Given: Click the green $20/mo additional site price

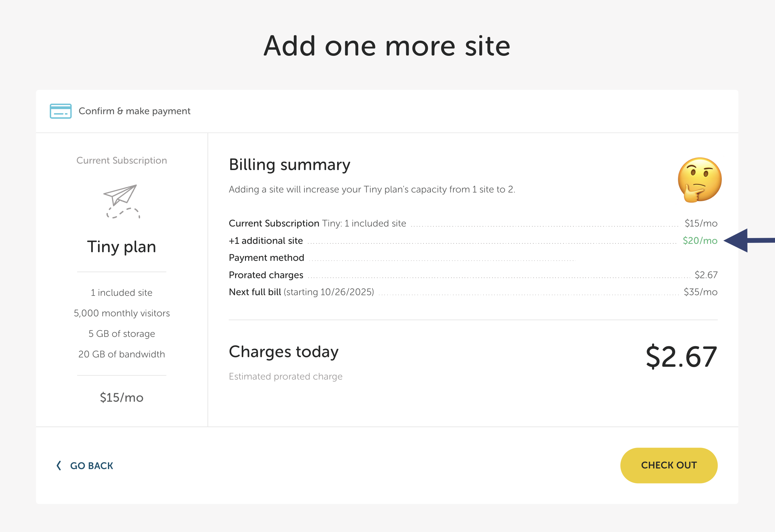Looking at the screenshot, I should tap(700, 241).
